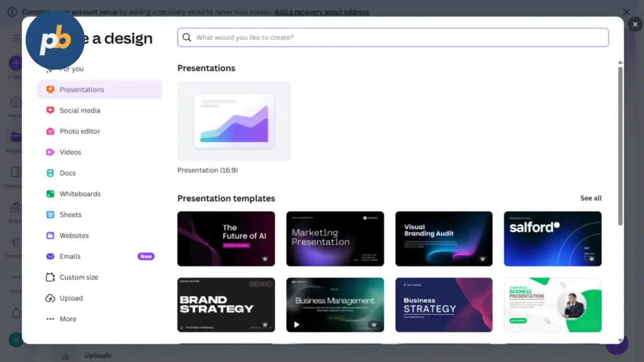644x362 pixels.
Task: Click the Uploads item behind the dialog
Action: (97, 356)
